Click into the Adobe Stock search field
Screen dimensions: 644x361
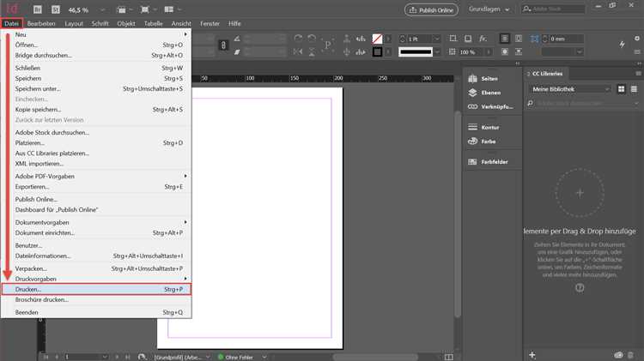point(554,9)
